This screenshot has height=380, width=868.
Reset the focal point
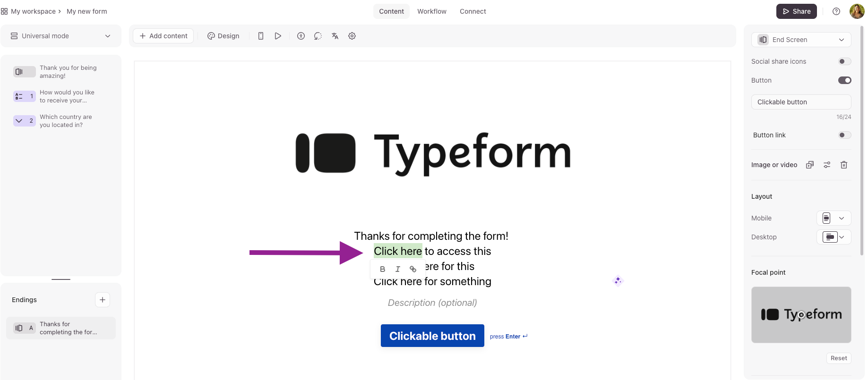point(839,358)
